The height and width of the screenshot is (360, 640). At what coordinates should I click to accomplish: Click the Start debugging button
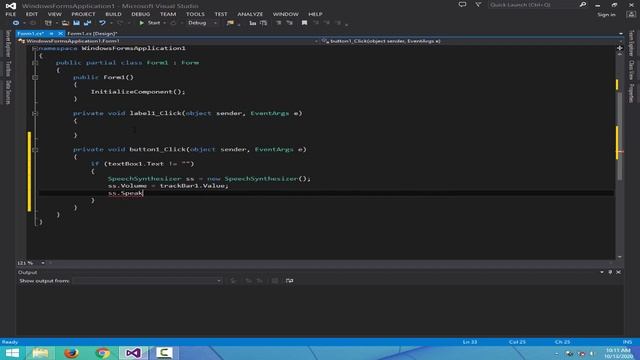(150, 23)
